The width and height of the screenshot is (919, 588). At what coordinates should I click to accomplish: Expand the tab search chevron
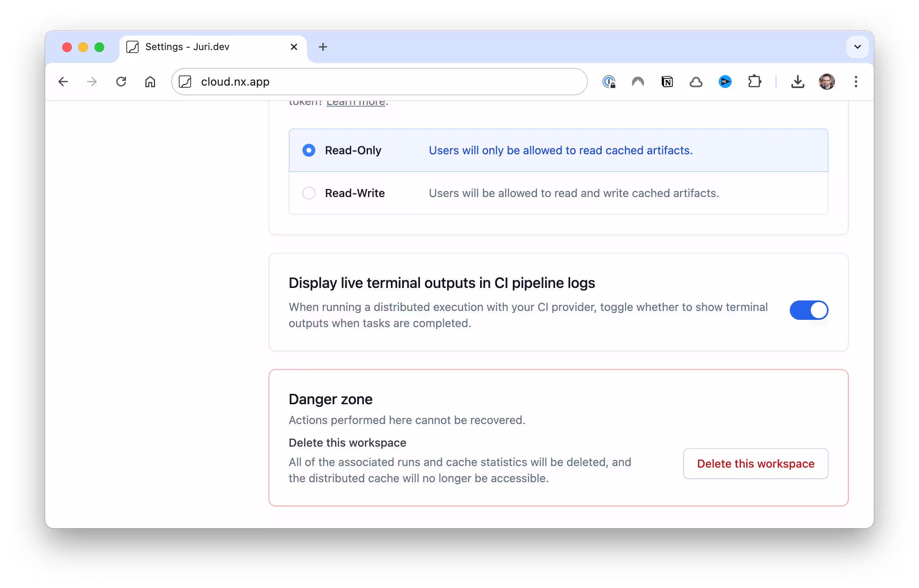click(857, 47)
